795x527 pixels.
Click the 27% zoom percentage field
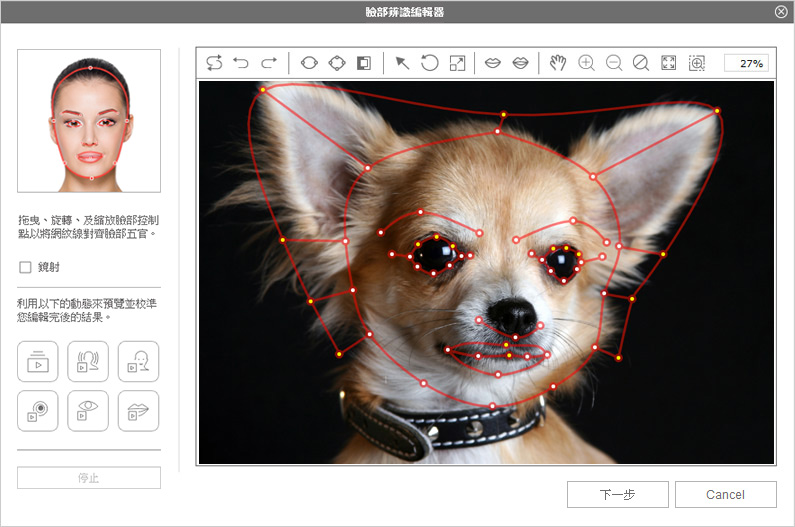point(746,63)
